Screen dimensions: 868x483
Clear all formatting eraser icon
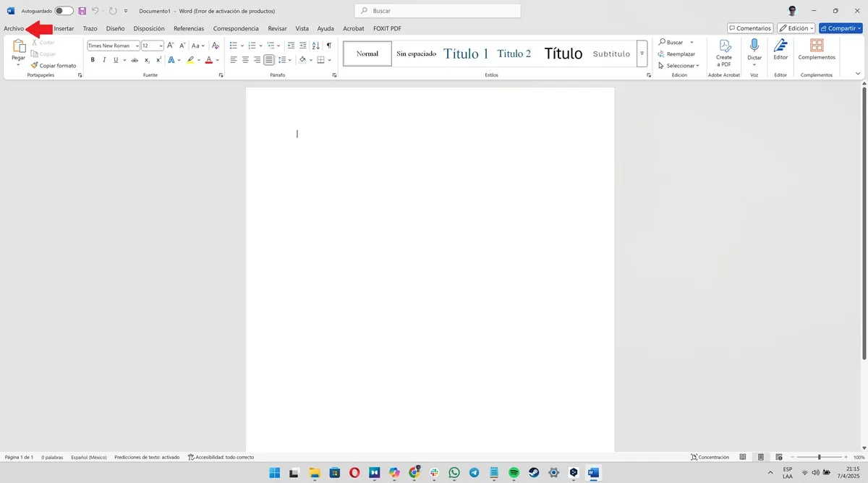pos(215,46)
